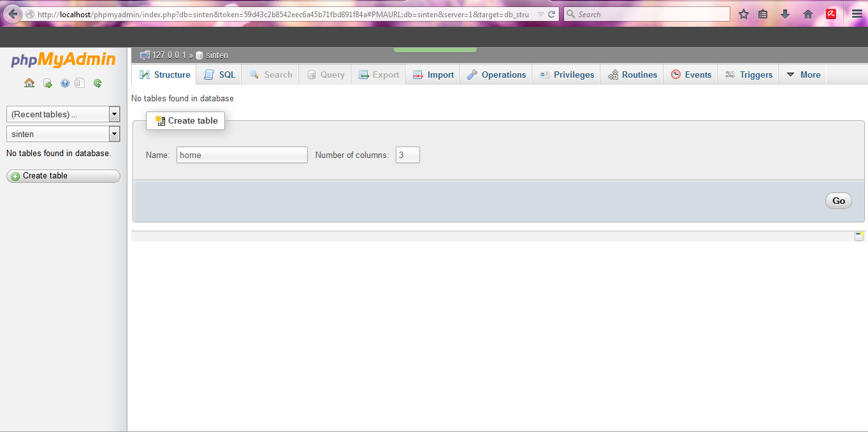This screenshot has width=868, height=432.
Task: Open the browser hamburger menu
Action: click(x=857, y=14)
